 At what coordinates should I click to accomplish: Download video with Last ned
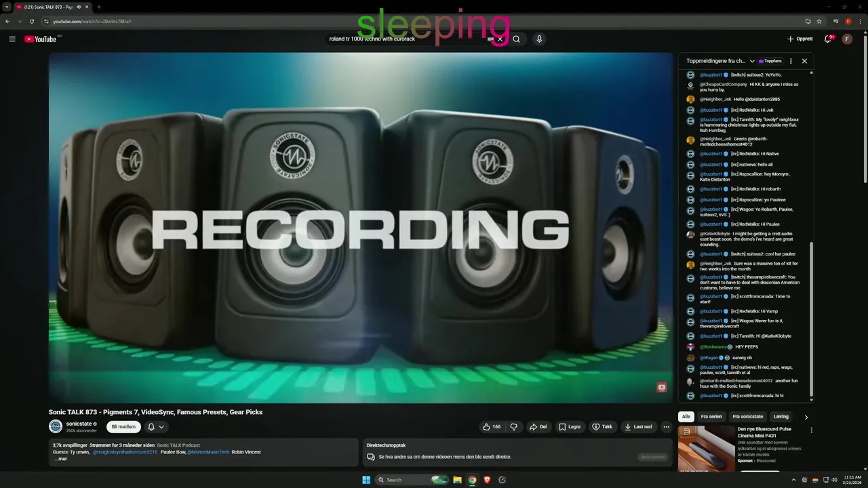click(639, 427)
